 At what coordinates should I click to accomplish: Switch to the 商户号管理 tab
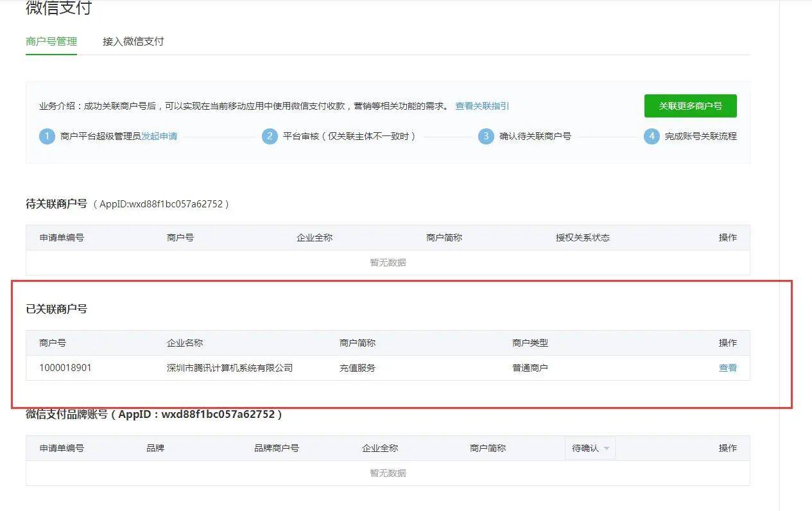point(51,41)
